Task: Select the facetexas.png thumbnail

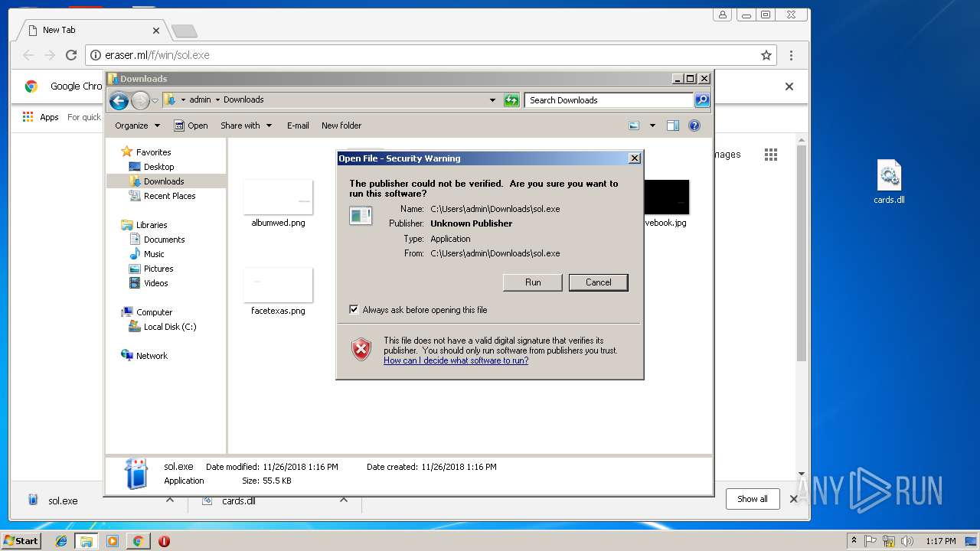Action: (278, 285)
